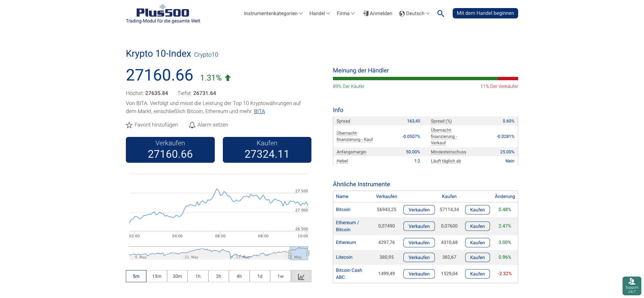The height and width of the screenshot is (298, 644).
Task: Click the Hebel info label
Action: [x=342, y=161]
